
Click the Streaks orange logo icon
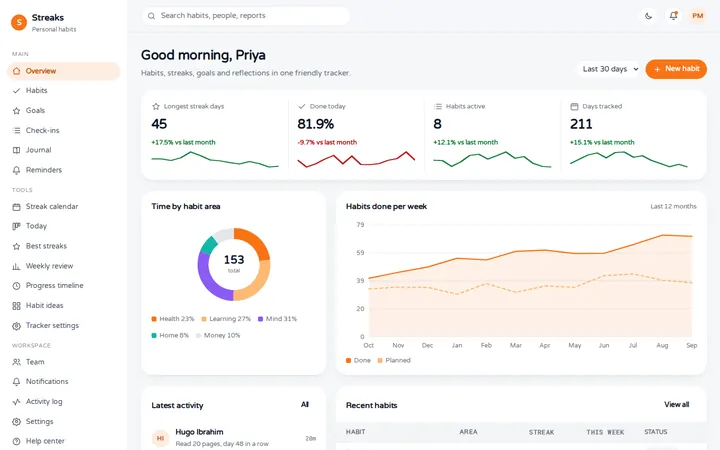coord(19,22)
